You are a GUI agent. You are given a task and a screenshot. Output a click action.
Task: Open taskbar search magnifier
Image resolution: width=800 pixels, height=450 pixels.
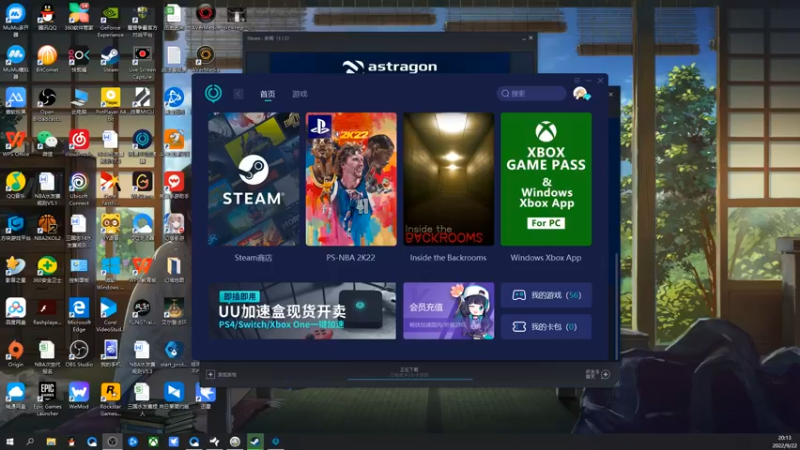pos(30,441)
